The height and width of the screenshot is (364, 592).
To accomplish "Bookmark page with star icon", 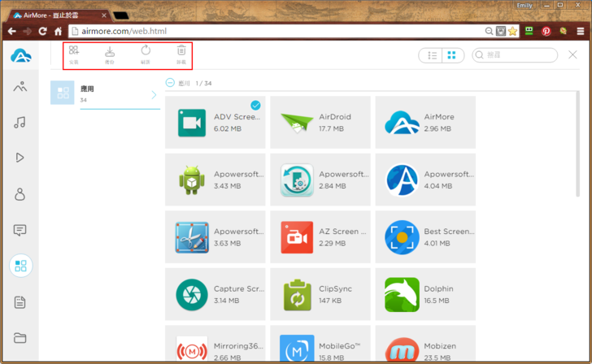I will tap(512, 32).
